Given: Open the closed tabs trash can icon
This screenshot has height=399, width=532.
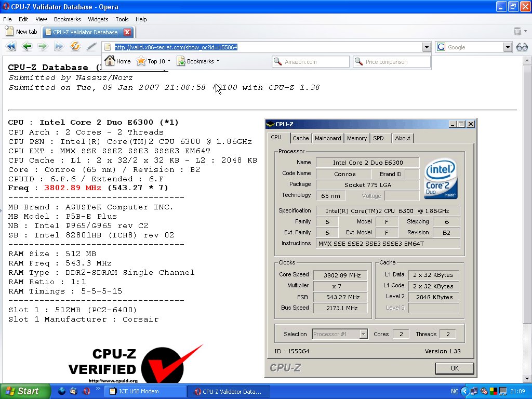Looking at the screenshot, I should (517, 31).
